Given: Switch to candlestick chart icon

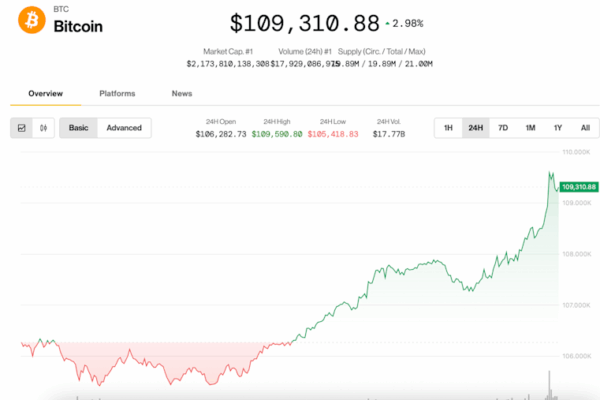Looking at the screenshot, I should tap(44, 128).
